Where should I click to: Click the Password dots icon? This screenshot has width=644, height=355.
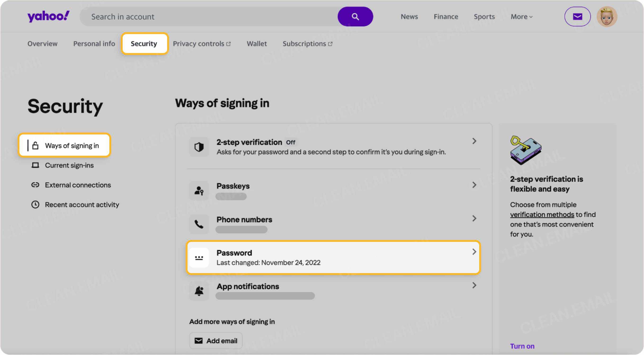(x=199, y=257)
